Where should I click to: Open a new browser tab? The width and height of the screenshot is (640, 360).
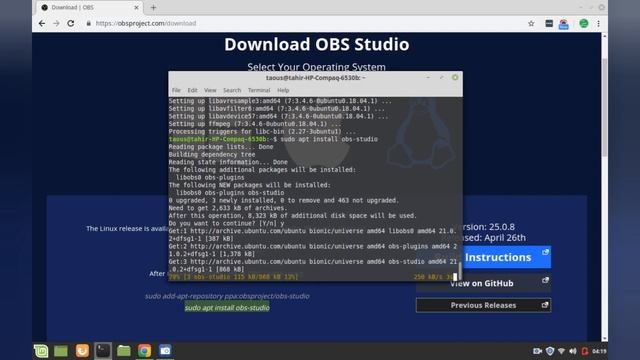153,7
